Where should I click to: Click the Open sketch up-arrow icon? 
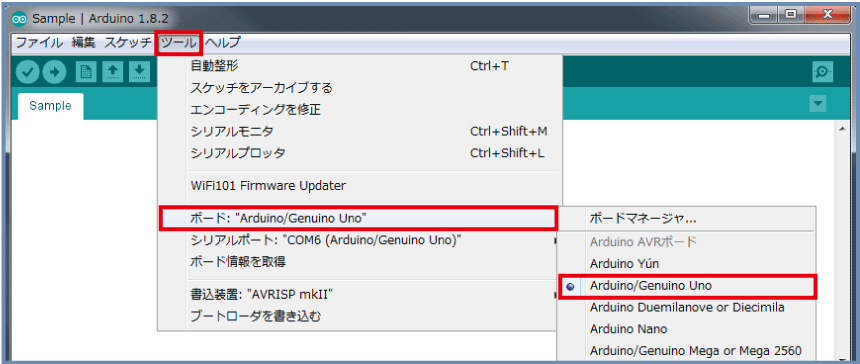click(113, 72)
